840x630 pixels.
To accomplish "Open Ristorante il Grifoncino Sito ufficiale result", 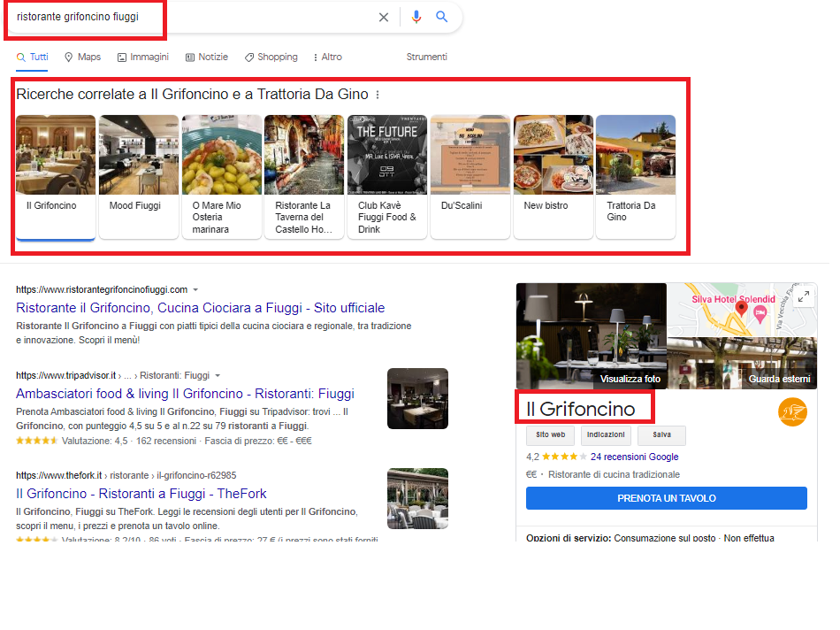I will tap(201, 308).
